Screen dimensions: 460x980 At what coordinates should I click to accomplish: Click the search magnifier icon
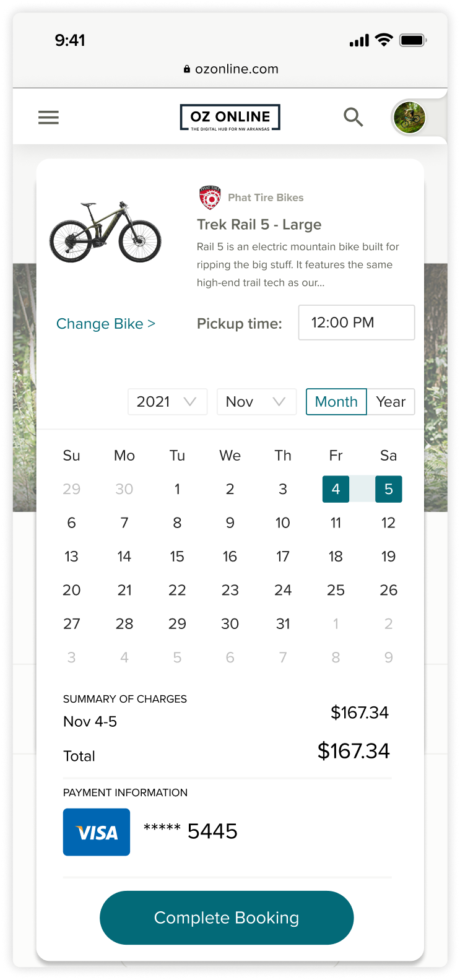[x=353, y=116]
